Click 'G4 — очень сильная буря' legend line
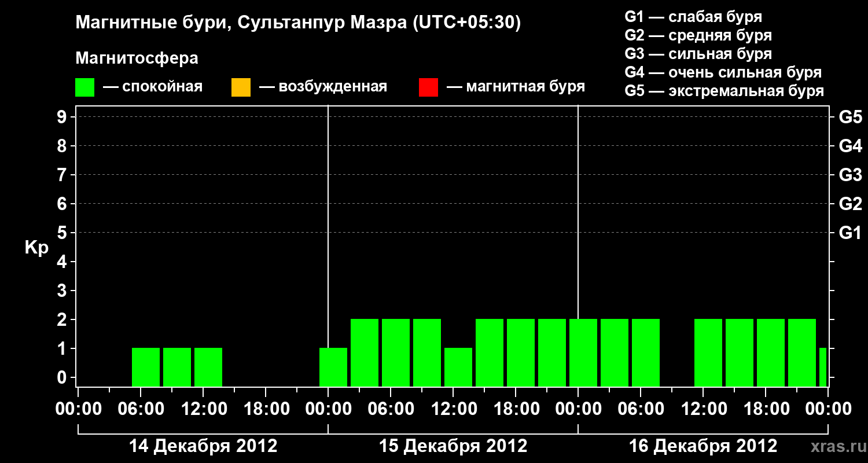 pos(723,72)
